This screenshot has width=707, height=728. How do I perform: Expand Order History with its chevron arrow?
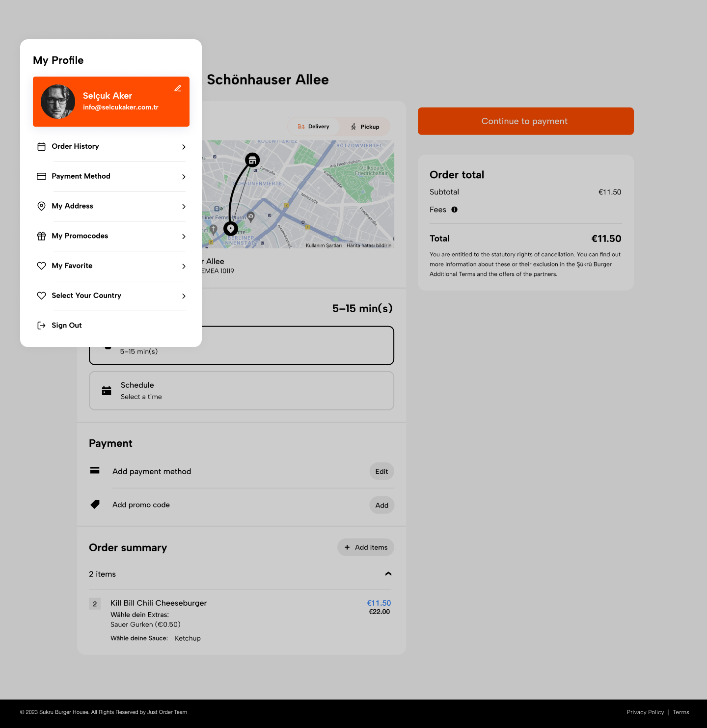pos(184,147)
